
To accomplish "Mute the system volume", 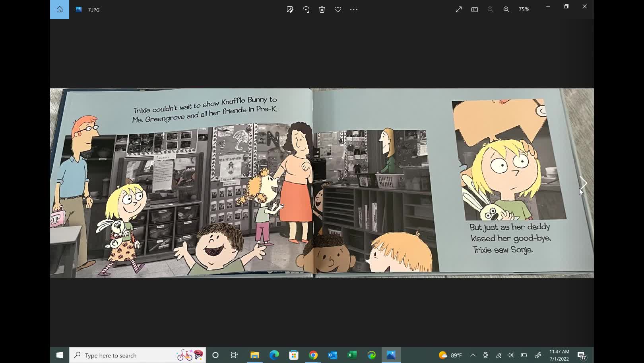I will pyautogui.click(x=511, y=355).
